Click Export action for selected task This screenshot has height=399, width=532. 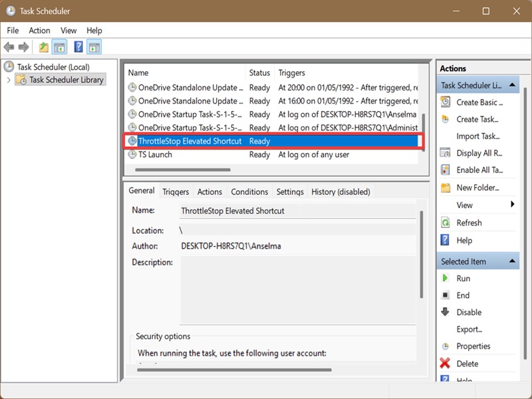(469, 329)
